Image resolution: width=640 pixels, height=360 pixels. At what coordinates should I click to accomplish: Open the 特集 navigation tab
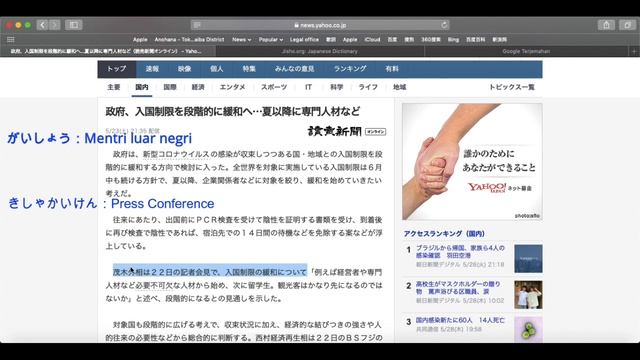249,69
